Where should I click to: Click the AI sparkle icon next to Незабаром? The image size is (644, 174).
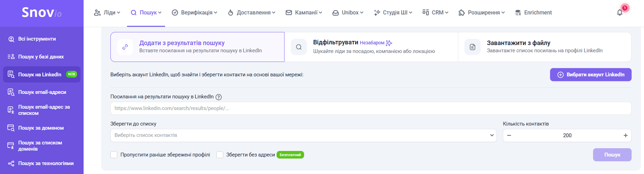(x=389, y=43)
